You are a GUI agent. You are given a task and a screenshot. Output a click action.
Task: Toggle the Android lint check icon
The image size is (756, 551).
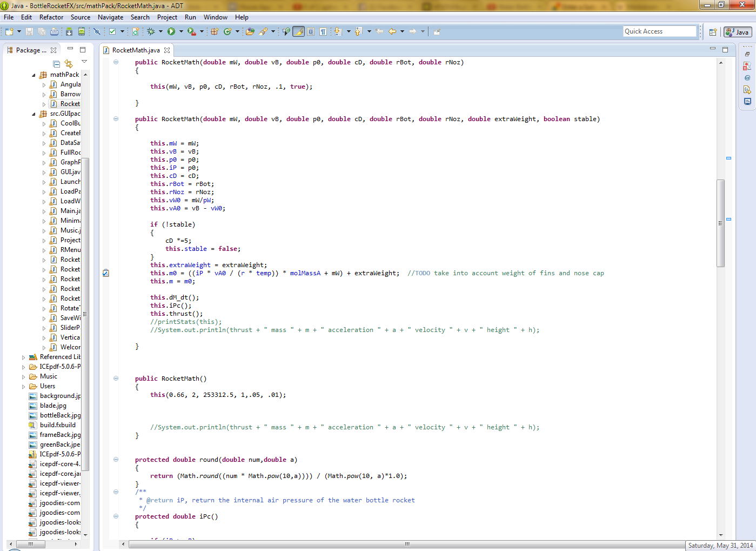pos(112,31)
